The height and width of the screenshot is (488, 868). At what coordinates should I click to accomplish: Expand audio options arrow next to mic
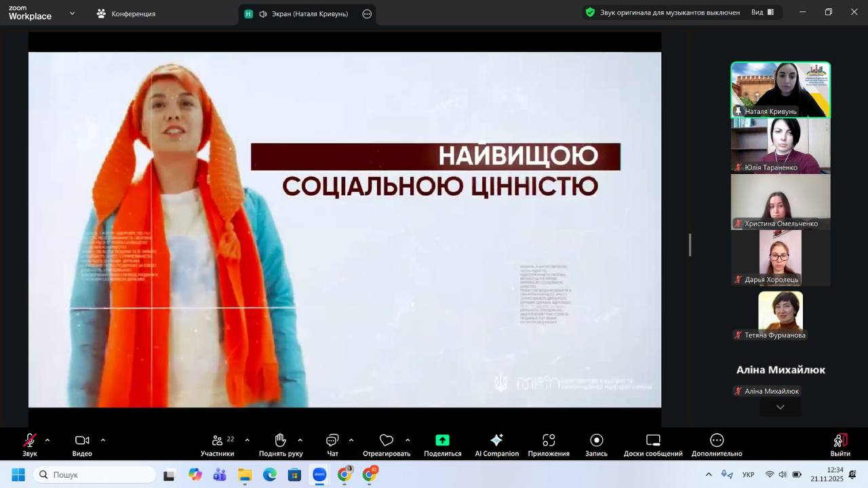(x=47, y=440)
